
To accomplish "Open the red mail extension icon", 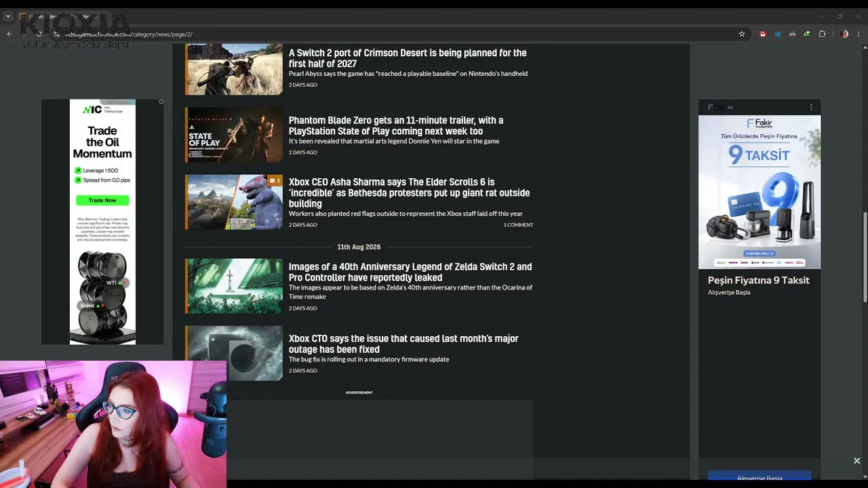I will pos(763,34).
